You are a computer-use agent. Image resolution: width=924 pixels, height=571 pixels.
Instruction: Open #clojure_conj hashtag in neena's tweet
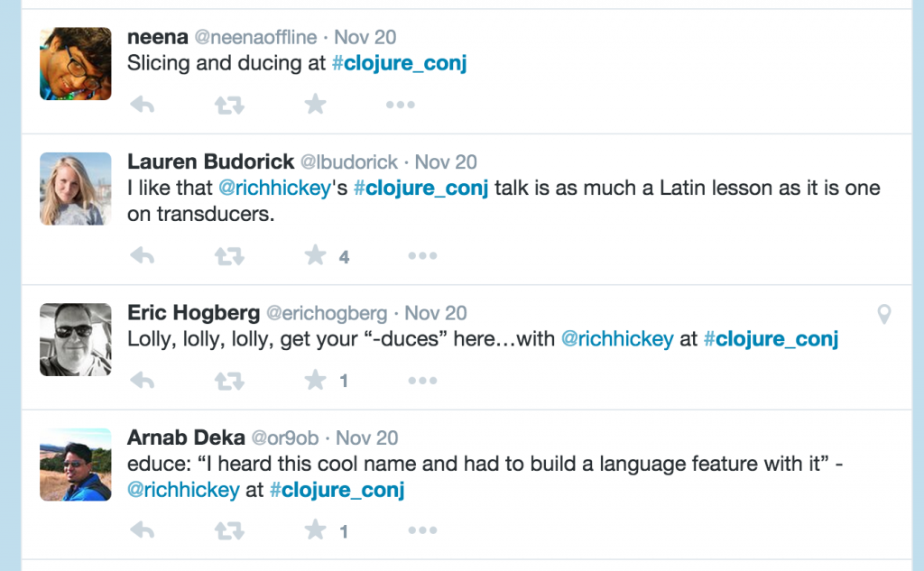(399, 63)
